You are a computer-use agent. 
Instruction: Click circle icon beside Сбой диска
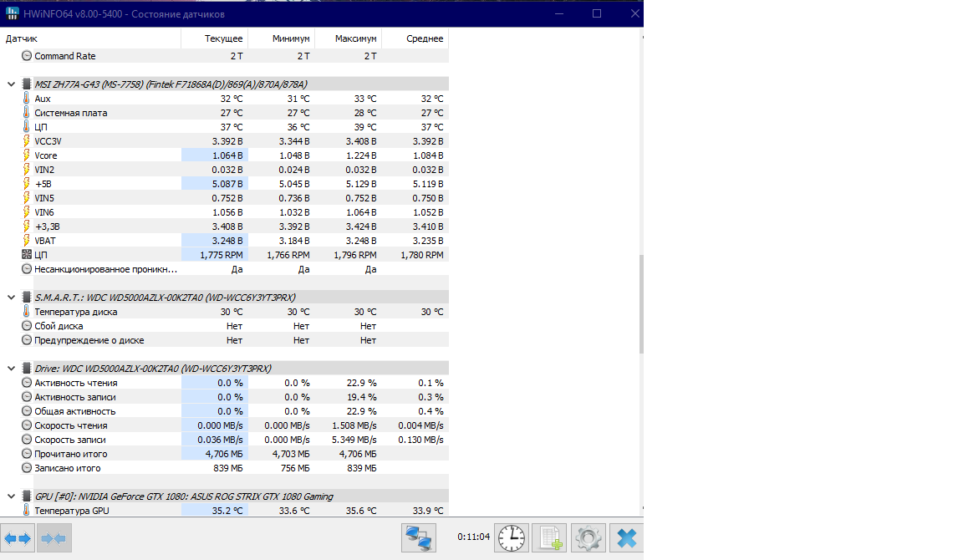tap(27, 325)
